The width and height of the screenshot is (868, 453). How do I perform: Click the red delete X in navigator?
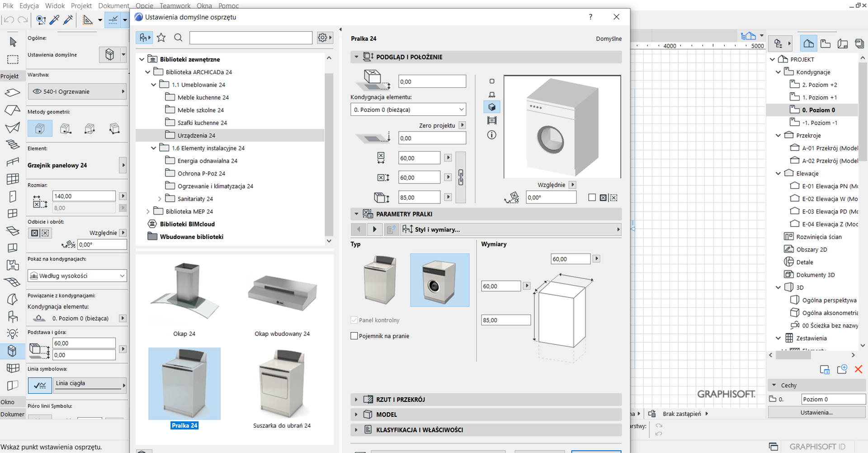[858, 369]
